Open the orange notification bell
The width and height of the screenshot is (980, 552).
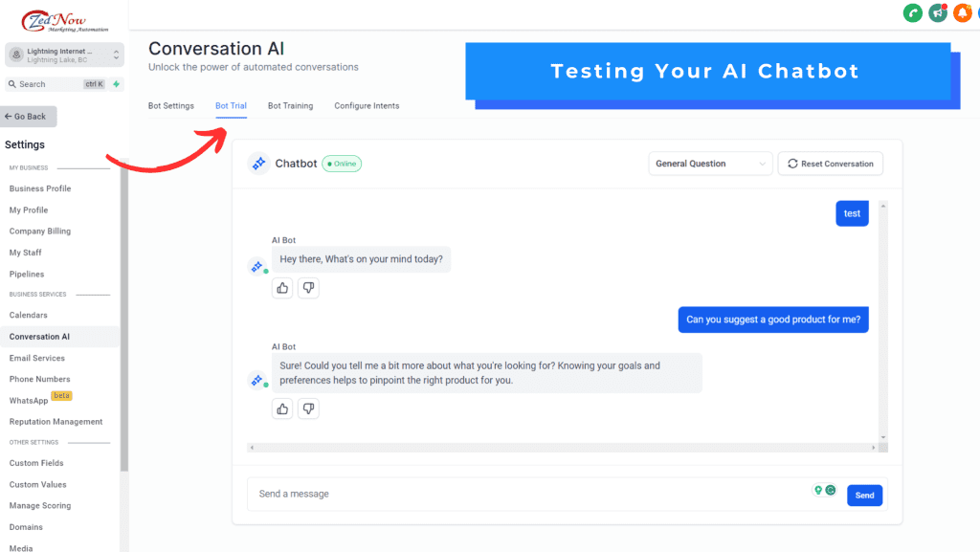point(962,13)
